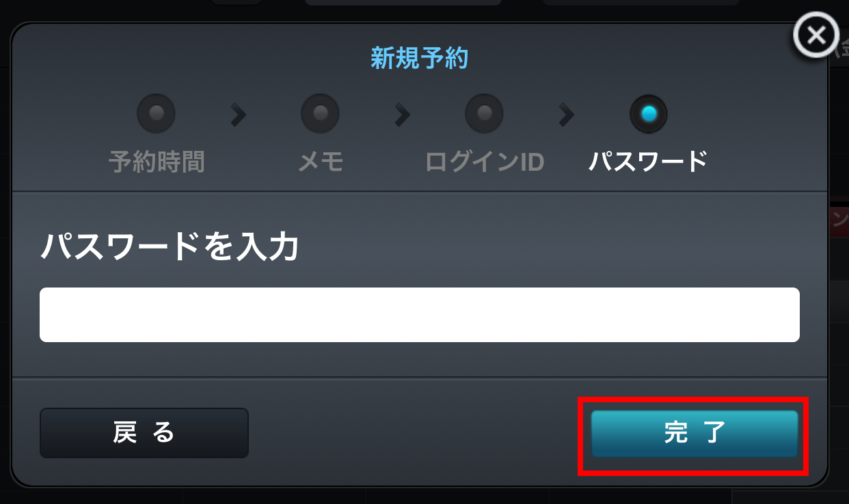849x504 pixels.
Task: Click the chevron between ログインID and パスワード
Action: click(x=566, y=115)
